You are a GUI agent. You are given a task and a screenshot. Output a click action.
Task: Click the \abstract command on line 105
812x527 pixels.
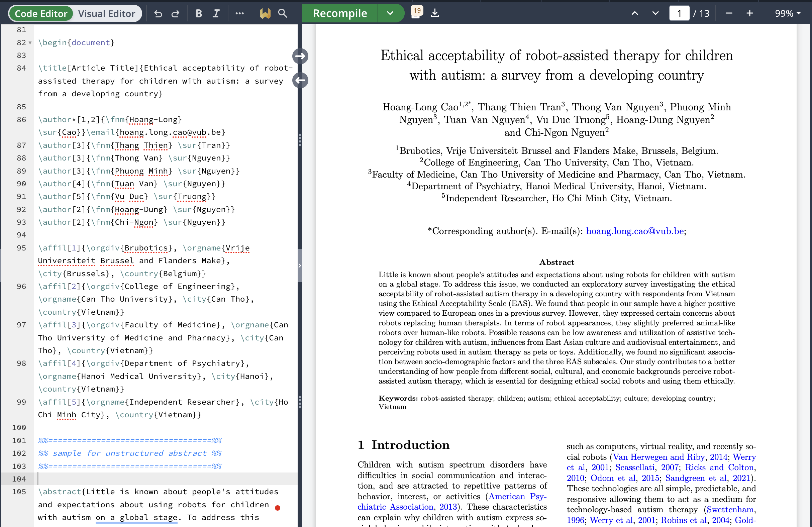[x=60, y=492]
